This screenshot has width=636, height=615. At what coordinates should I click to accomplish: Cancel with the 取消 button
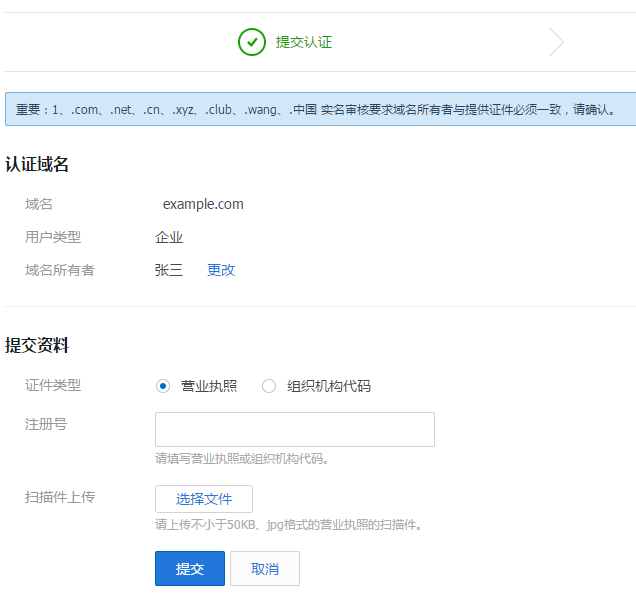coord(265,568)
